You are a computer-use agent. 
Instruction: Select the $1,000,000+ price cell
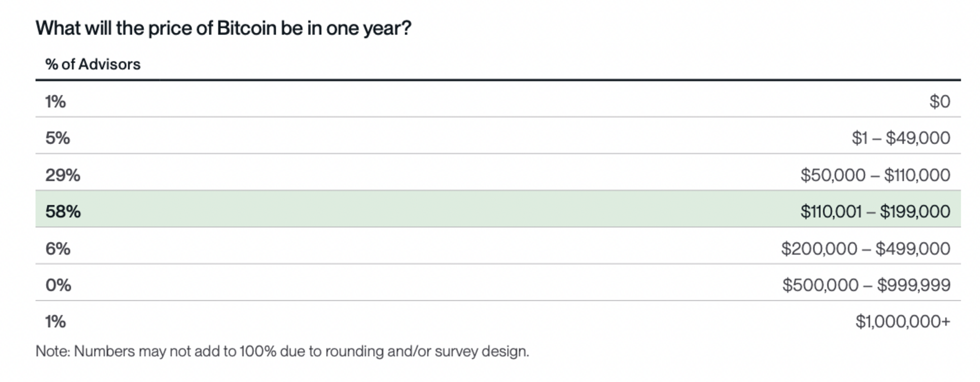pos(903,322)
